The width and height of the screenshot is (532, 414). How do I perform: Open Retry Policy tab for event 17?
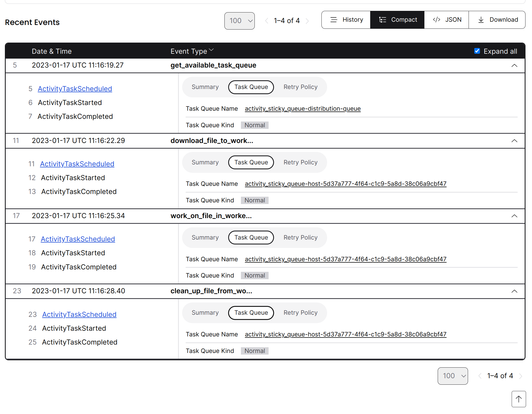[300, 238]
